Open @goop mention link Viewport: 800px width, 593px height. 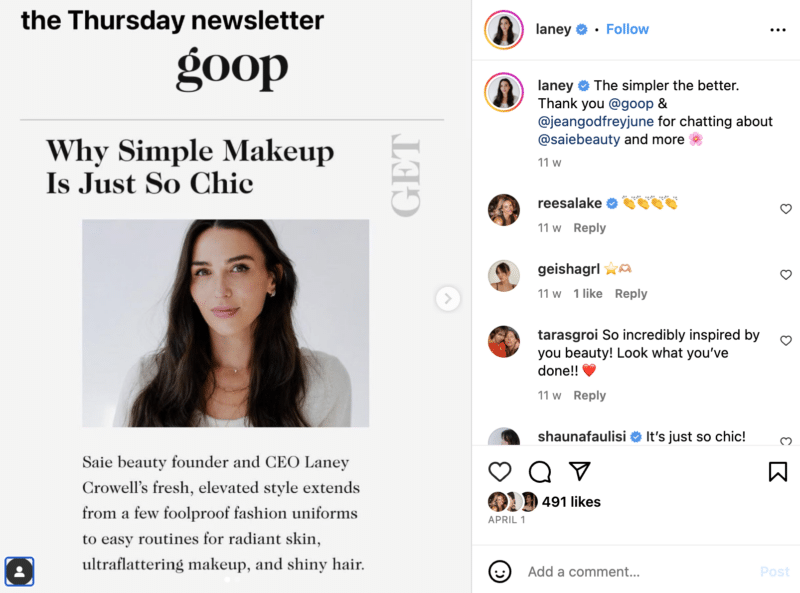631,104
